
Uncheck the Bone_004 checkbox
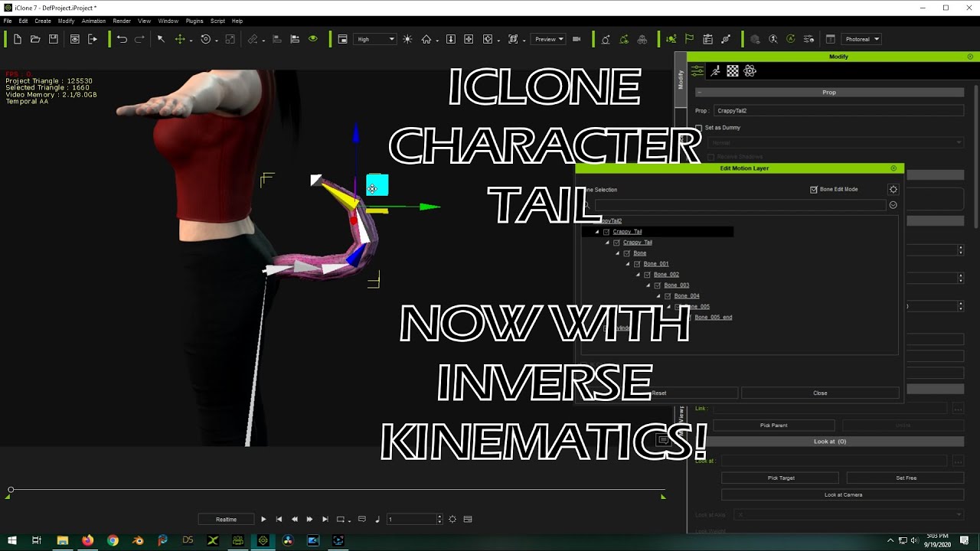tap(668, 296)
